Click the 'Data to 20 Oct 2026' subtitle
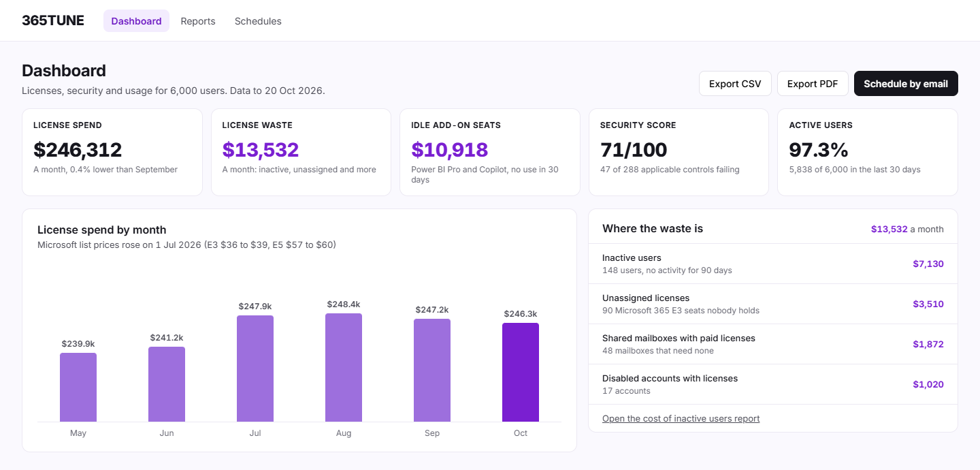The width and height of the screenshot is (980, 470). coord(277,91)
